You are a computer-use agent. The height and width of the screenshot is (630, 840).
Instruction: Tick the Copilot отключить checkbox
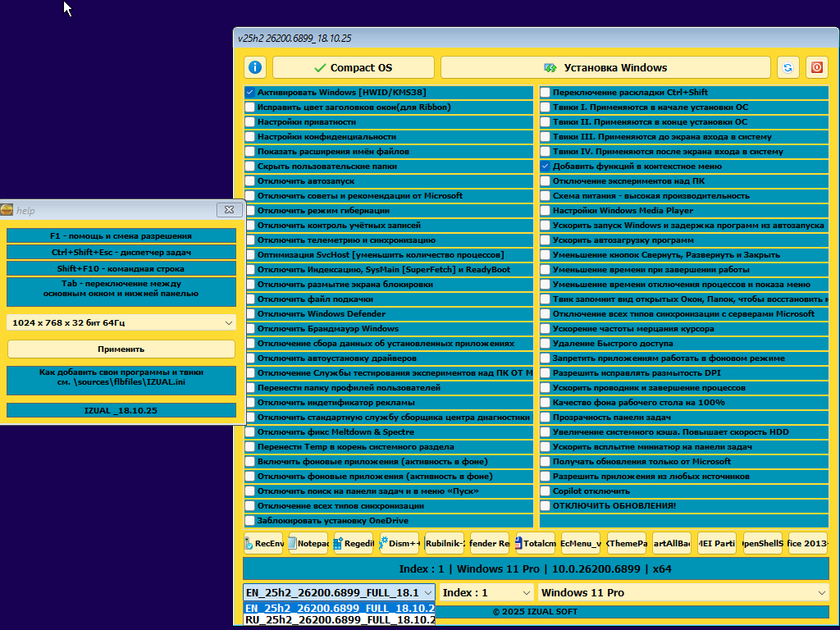pyautogui.click(x=546, y=491)
